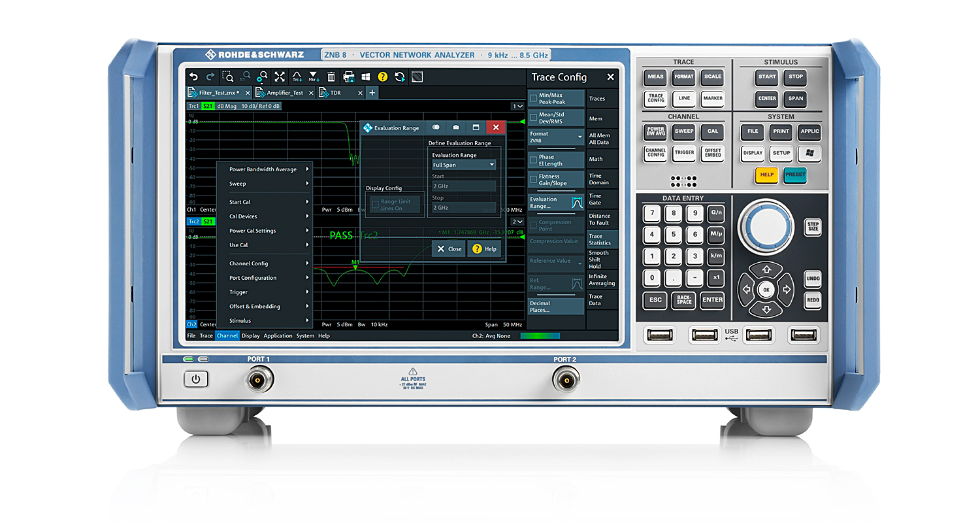Select marker M1 on Trc2 trace
This screenshot has width=980, height=523.
coord(355,265)
